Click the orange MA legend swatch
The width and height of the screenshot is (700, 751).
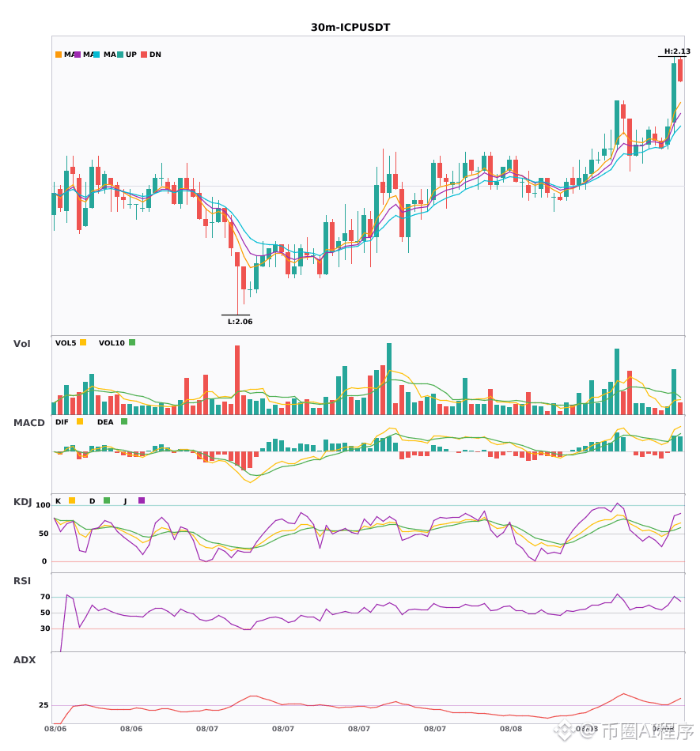pyautogui.click(x=59, y=55)
